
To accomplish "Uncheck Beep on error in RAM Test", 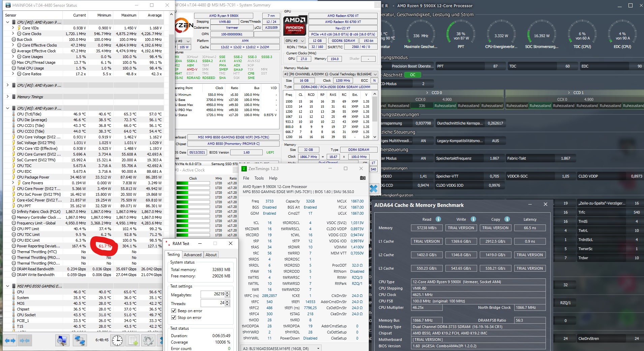I will (x=174, y=311).
